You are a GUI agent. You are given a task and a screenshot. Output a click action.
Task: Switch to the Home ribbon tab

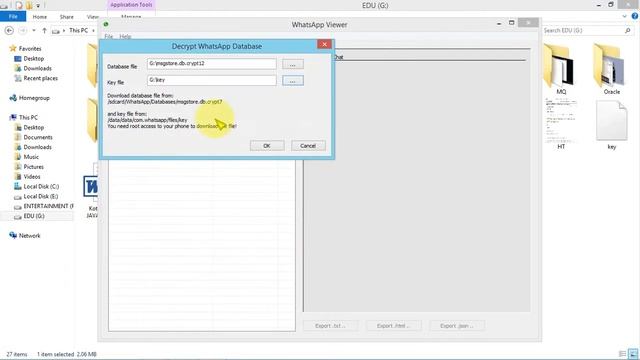coord(40,17)
